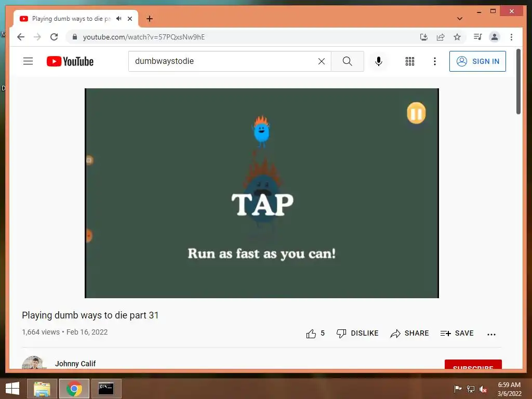The width and height of the screenshot is (532, 399).
Task: Clear the search query with X
Action: tap(321, 61)
